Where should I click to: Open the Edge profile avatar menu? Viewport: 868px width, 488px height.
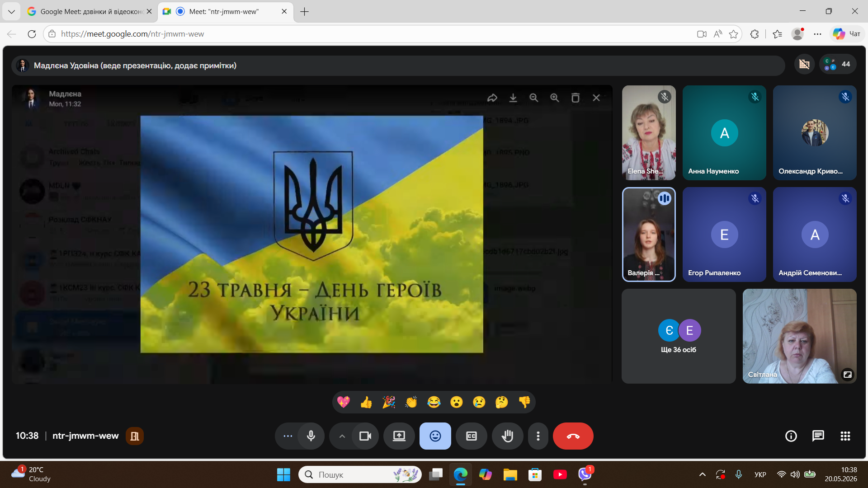798,34
